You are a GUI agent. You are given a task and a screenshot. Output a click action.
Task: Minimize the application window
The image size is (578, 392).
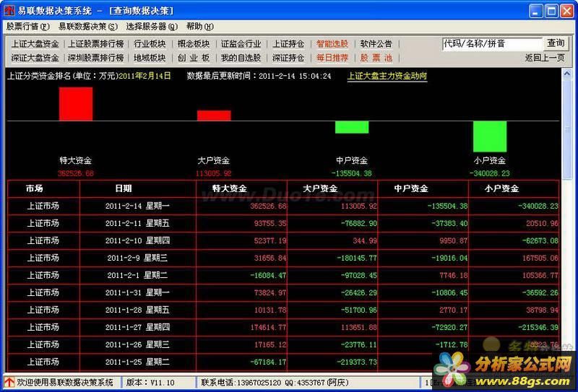point(536,11)
